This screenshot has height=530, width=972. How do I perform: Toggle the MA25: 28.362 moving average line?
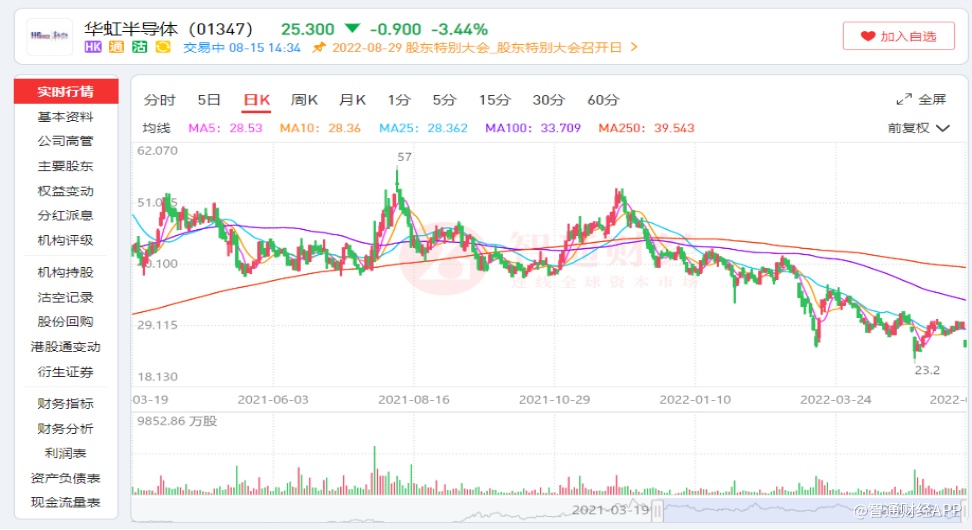(423, 128)
